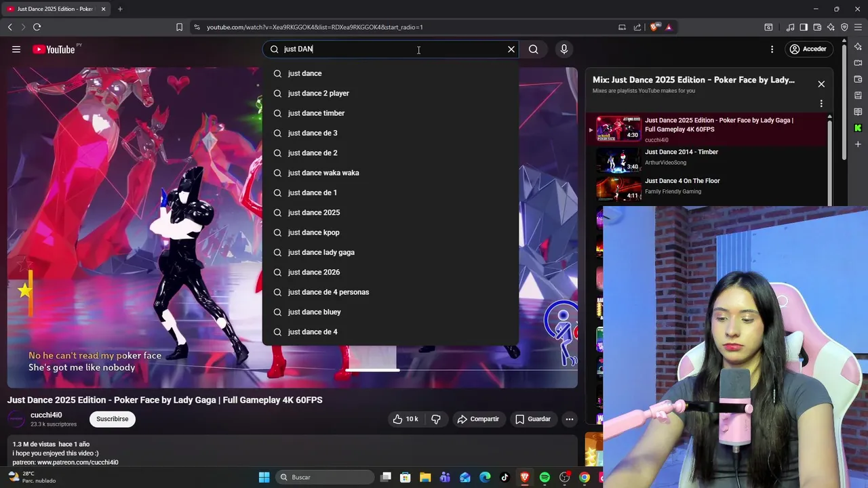This screenshot has height=488, width=868.
Task: Select the suggestion 'just dance lady gaga'
Action: [390, 252]
